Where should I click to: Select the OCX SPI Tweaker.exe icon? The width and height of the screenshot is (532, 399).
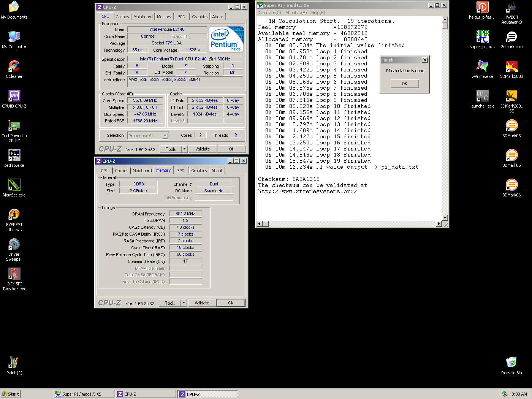pyautogui.click(x=14, y=279)
